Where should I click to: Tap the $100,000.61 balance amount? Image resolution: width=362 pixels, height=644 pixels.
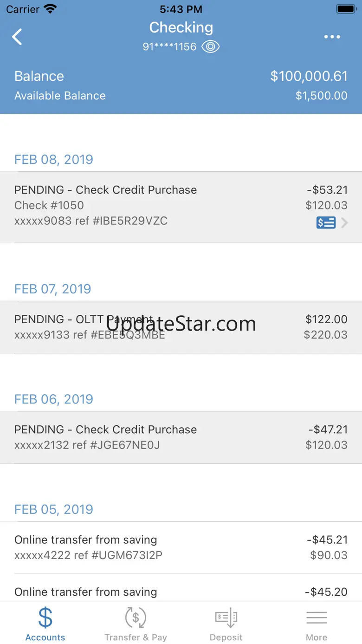[309, 76]
